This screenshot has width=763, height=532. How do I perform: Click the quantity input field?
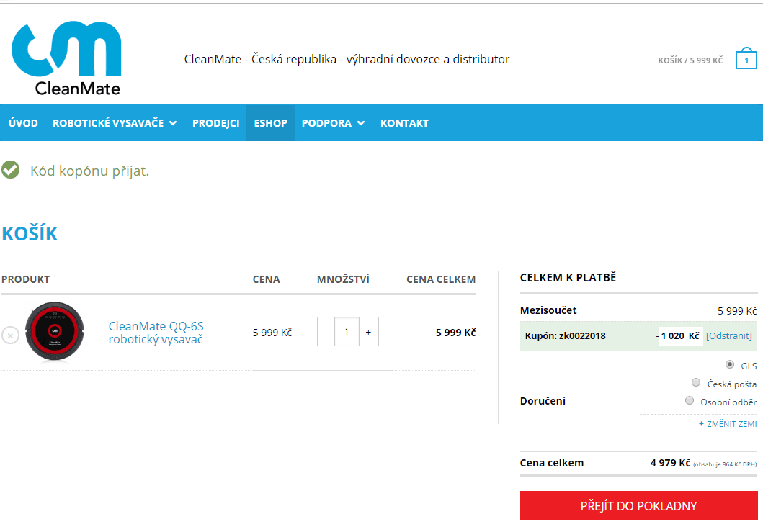click(347, 332)
